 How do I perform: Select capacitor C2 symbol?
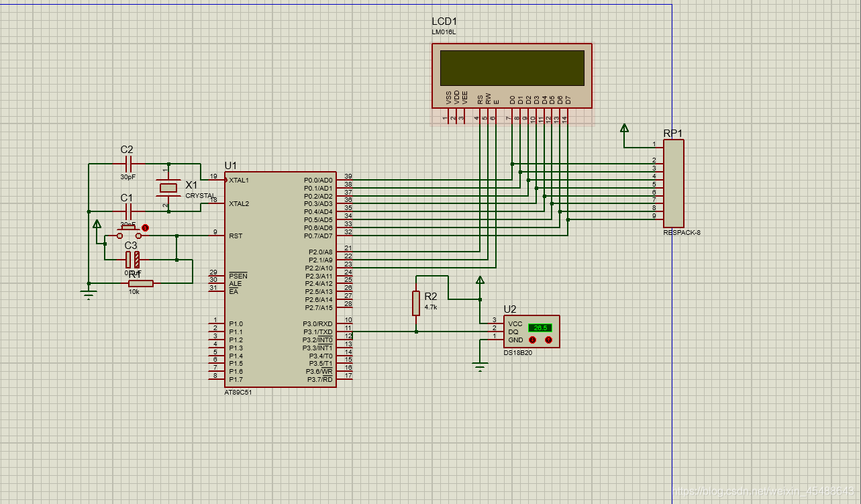(129, 164)
